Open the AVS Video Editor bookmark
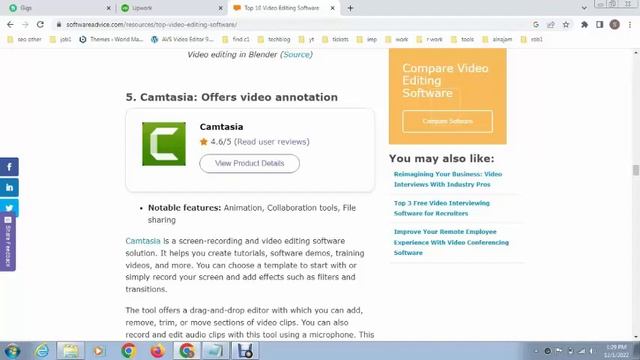This screenshot has height=360, width=640. 182,39
